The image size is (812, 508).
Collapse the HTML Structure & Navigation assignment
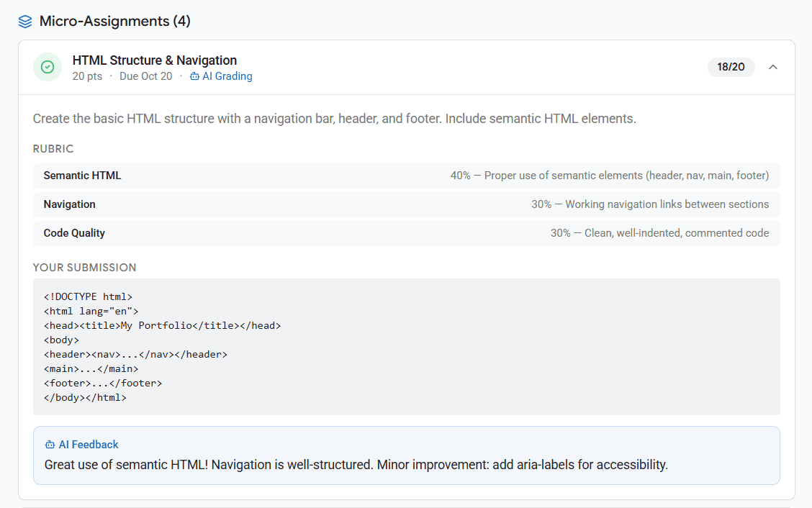pos(773,67)
